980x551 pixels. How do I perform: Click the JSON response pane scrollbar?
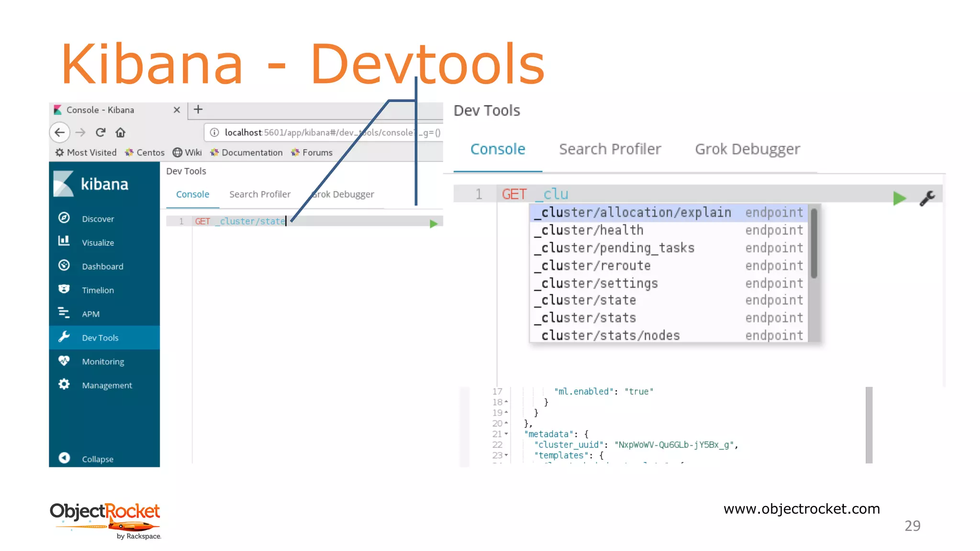(869, 425)
